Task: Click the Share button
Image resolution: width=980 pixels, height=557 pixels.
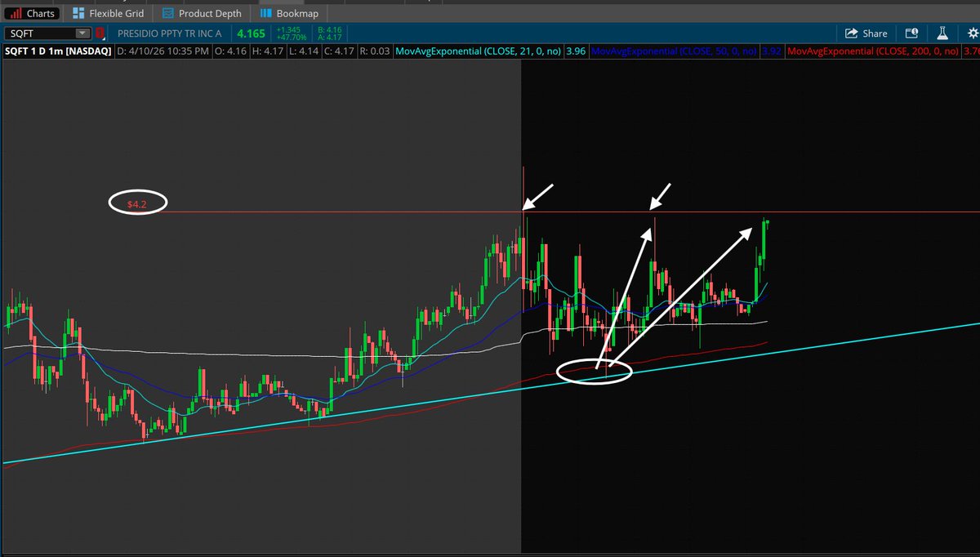Action: [866, 33]
